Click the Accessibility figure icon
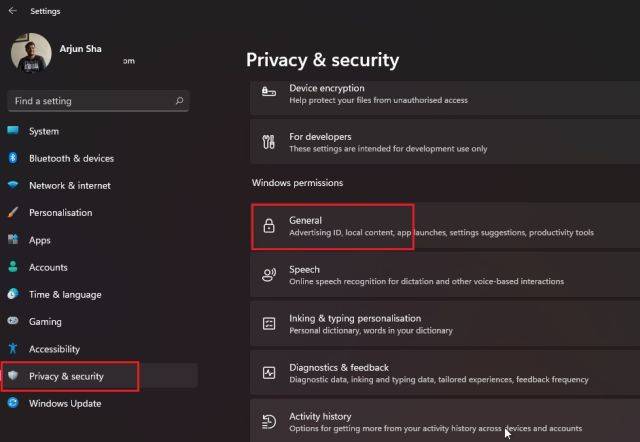Image resolution: width=640 pixels, height=442 pixels. click(13, 349)
